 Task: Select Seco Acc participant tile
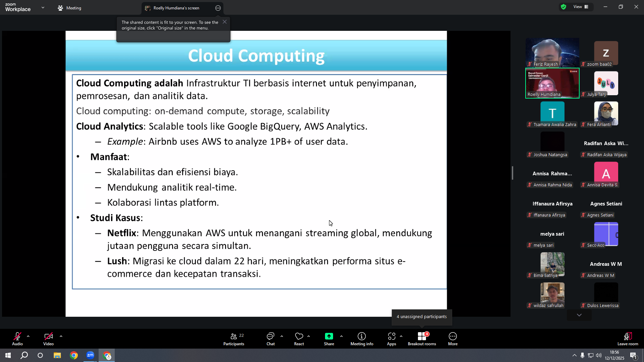606,234
